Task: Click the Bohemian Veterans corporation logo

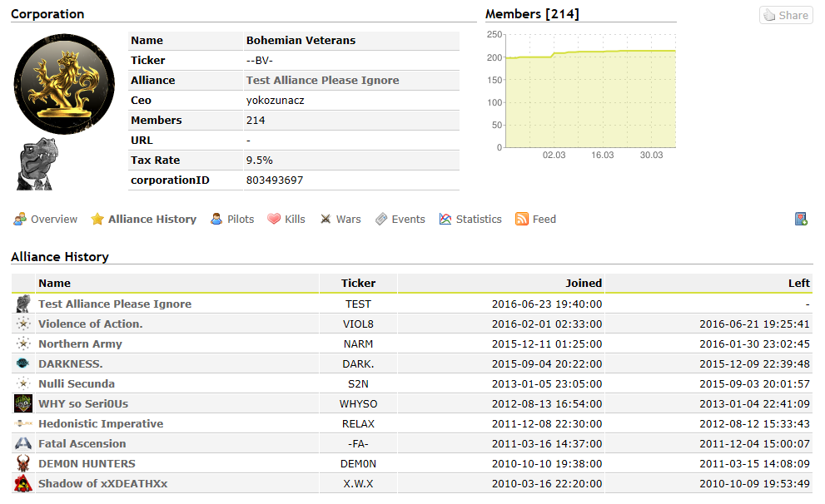Action: coord(63,83)
